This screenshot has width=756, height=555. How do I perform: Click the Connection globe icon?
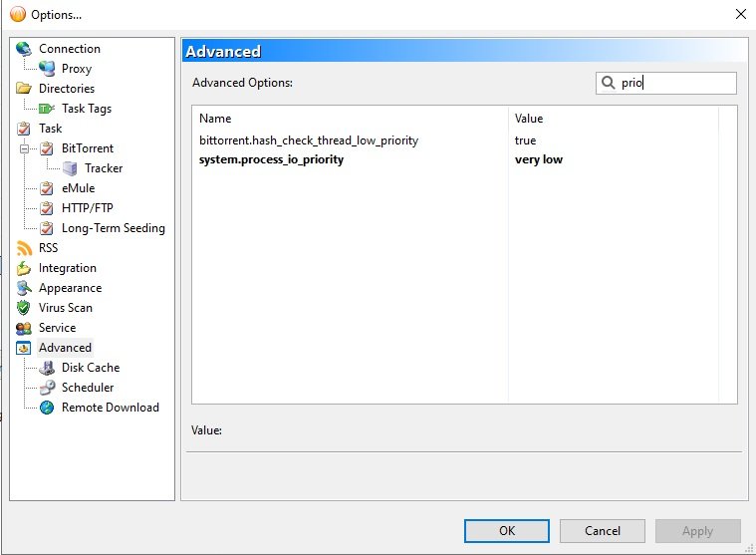(x=24, y=49)
